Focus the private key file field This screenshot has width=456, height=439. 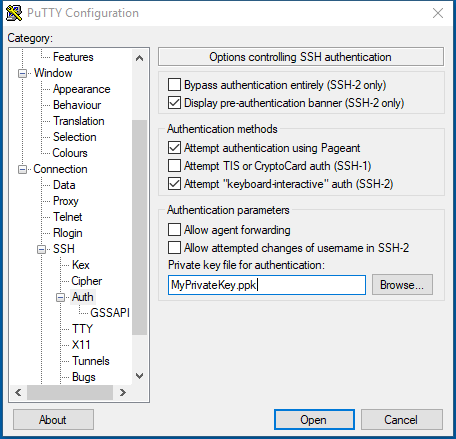pyautogui.click(x=267, y=285)
